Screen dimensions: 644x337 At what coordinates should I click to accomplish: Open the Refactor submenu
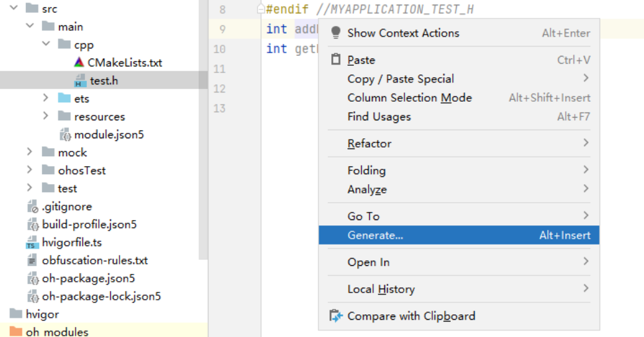[x=459, y=144]
